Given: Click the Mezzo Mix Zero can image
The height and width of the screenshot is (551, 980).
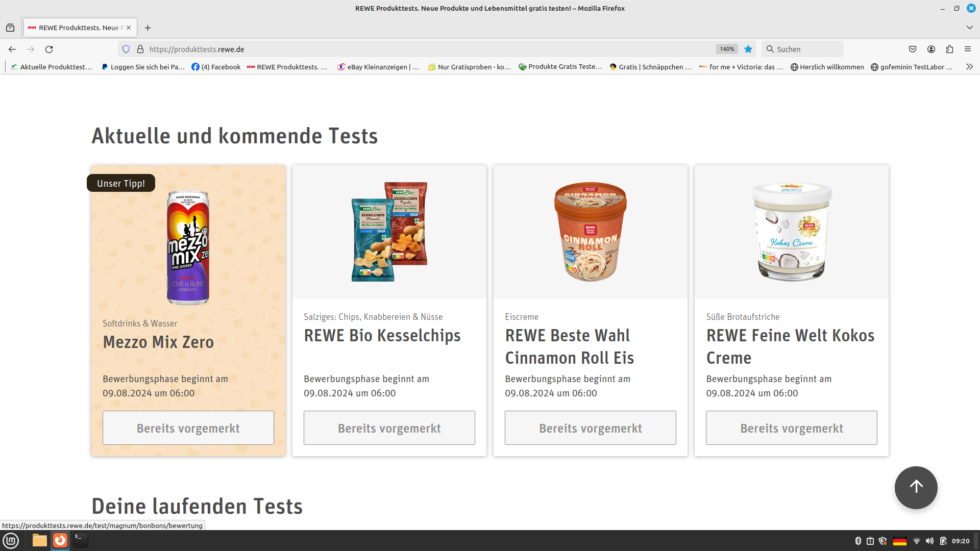Looking at the screenshot, I should [188, 247].
